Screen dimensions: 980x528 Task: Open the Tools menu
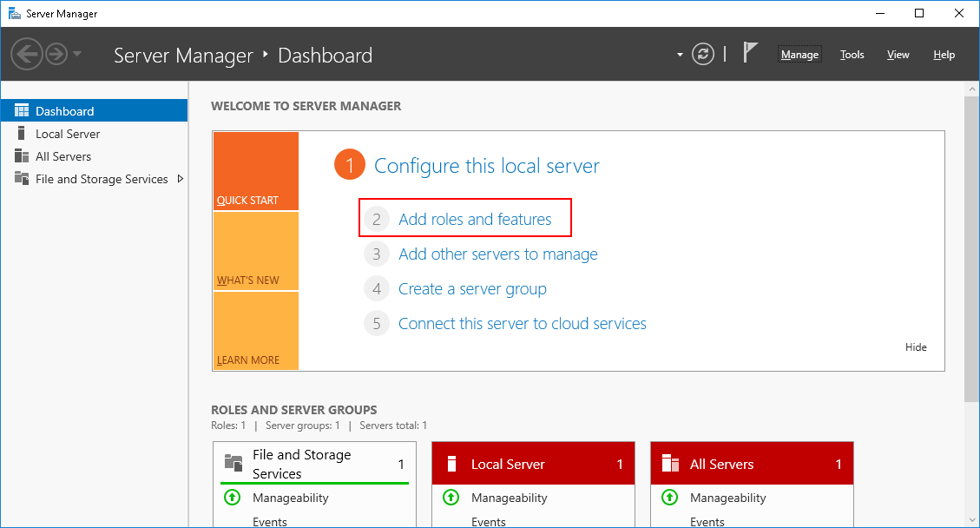(x=852, y=54)
